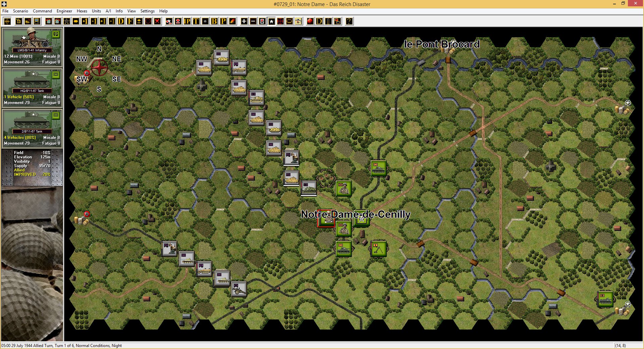Click the red circle toolbar icon
Screen dimensions: 644x349
point(148,21)
